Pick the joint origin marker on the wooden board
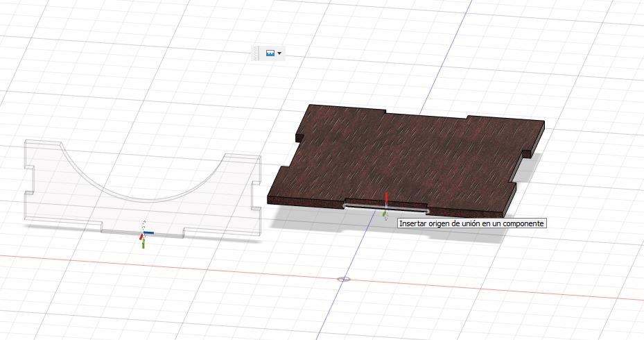This screenshot has width=644, height=340. pyautogui.click(x=385, y=205)
